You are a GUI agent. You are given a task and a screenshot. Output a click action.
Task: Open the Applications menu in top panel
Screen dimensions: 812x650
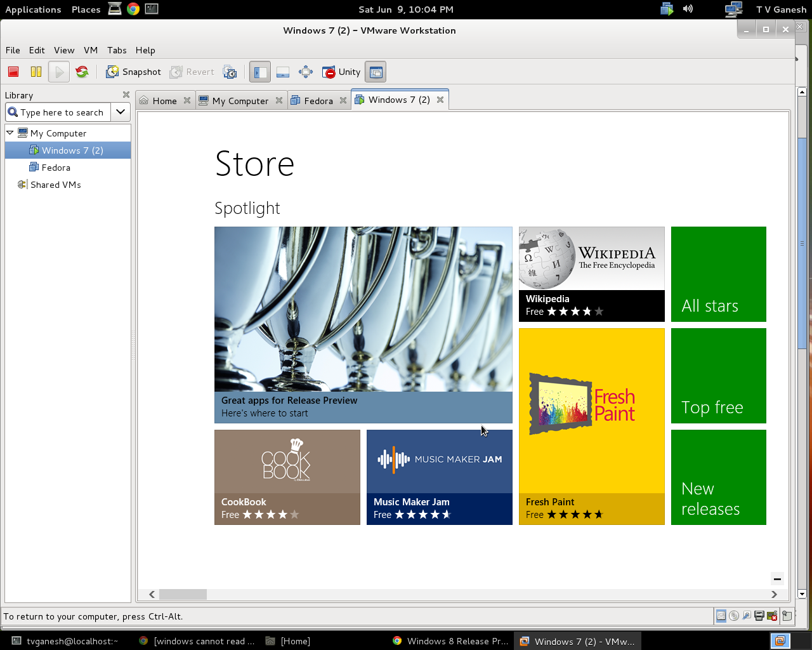coord(33,10)
